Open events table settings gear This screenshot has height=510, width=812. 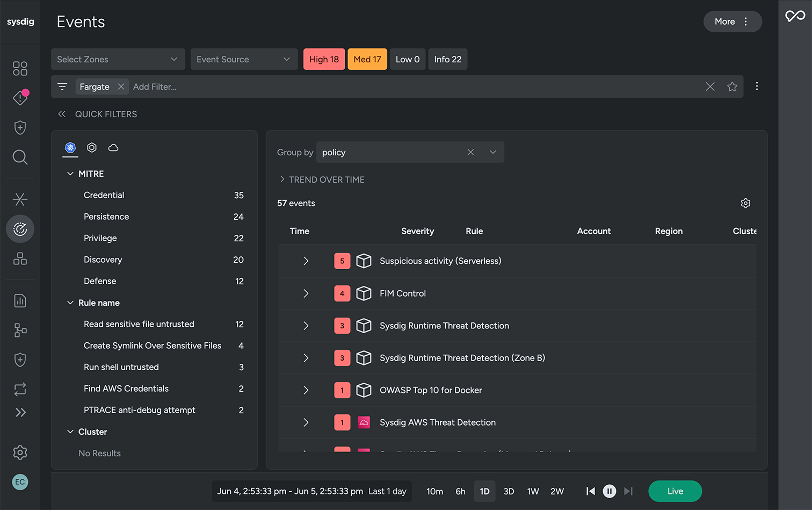[x=745, y=203]
